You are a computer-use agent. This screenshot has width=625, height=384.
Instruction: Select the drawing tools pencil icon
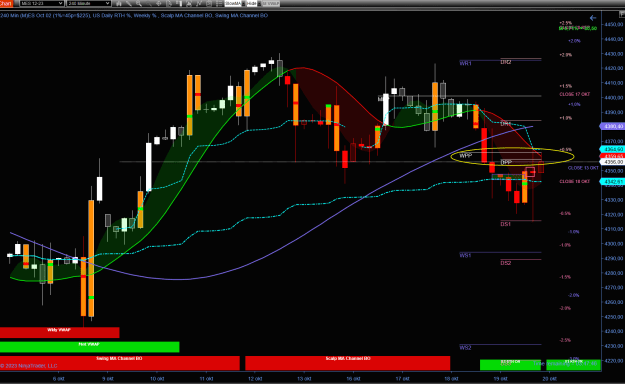pyautogui.click(x=128, y=3)
